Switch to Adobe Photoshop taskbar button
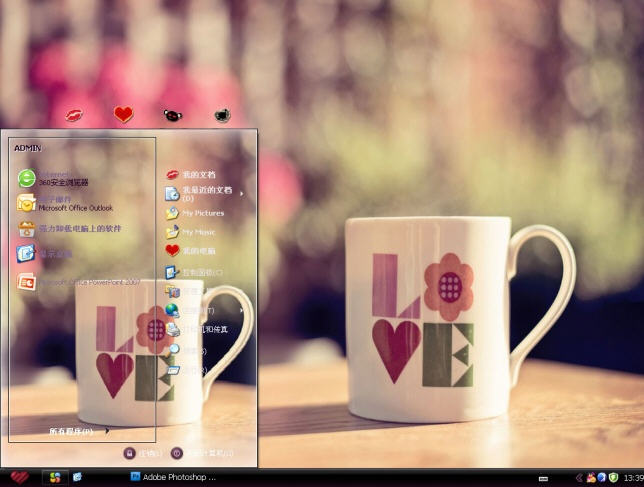The width and height of the screenshot is (644, 487). [x=173, y=477]
